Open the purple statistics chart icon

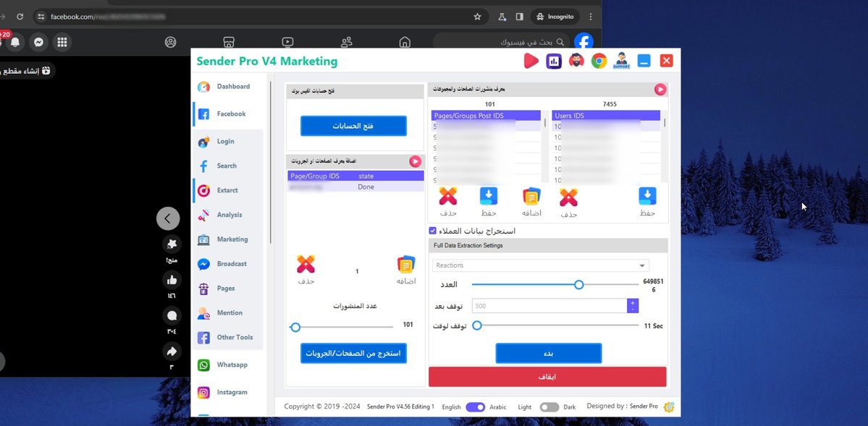click(x=554, y=61)
